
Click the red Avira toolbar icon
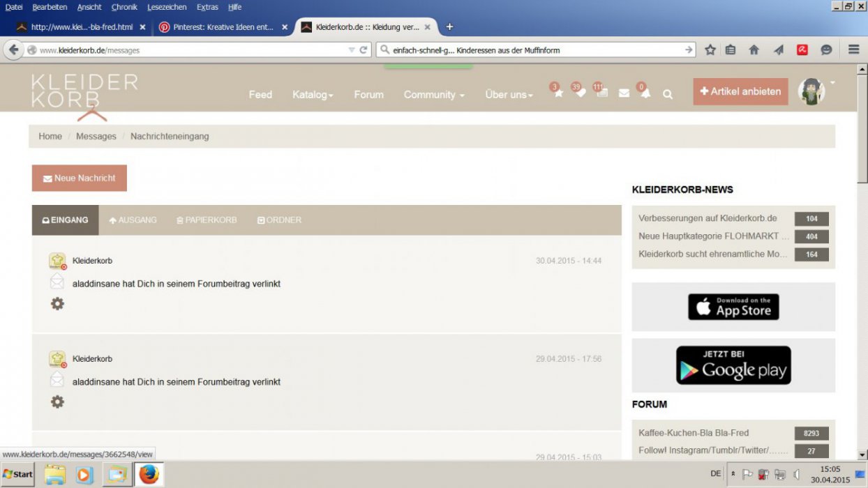(x=802, y=49)
